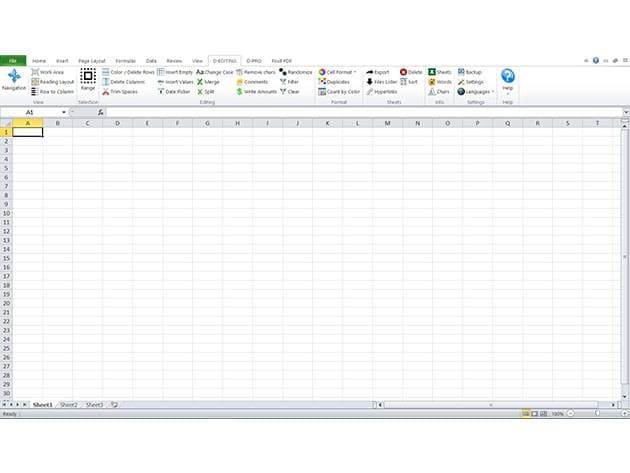The image size is (630, 473).
Task: Click the Backup icon
Action: point(469,72)
